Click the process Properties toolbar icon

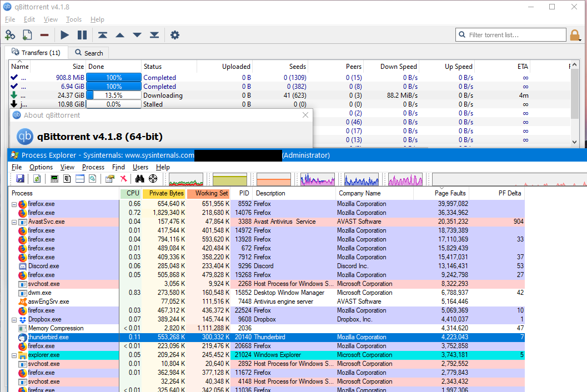(110, 179)
